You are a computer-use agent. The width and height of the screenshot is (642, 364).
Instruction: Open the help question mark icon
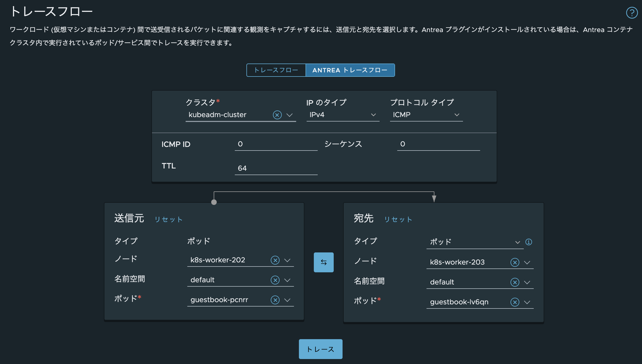coord(632,13)
